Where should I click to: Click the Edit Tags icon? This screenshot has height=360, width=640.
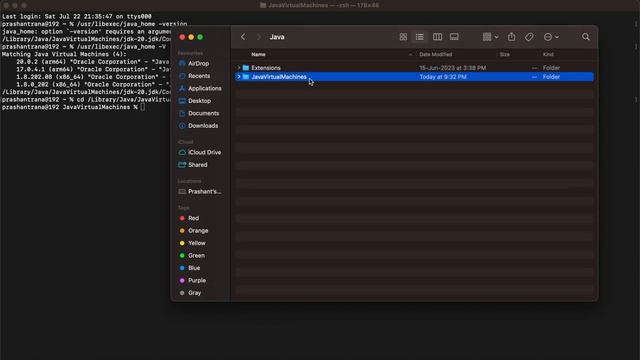point(529,37)
